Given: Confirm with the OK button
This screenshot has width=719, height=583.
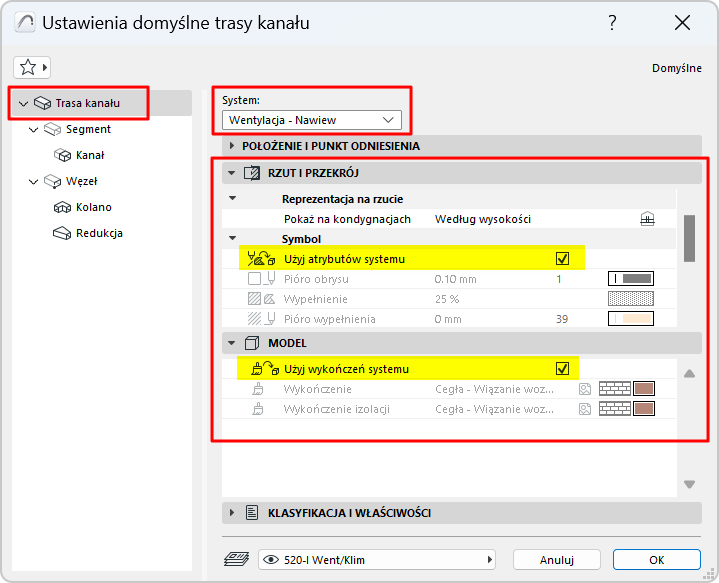Looking at the screenshot, I should 657,560.
